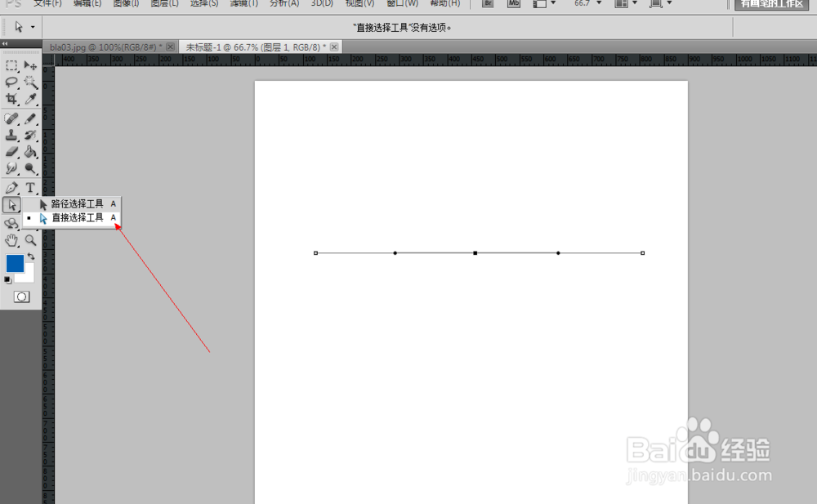The width and height of the screenshot is (817, 504).
Task: Select the Move tool
Action: (x=30, y=65)
